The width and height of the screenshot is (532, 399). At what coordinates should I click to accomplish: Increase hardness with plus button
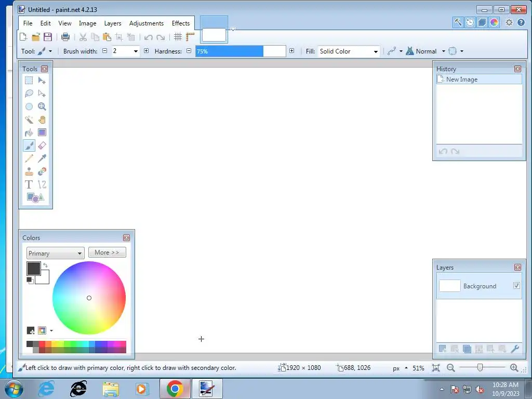pyautogui.click(x=291, y=51)
